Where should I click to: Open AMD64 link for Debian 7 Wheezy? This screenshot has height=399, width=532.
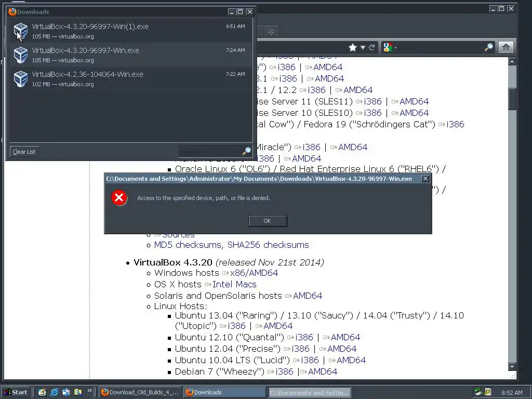pyautogui.click(x=323, y=371)
